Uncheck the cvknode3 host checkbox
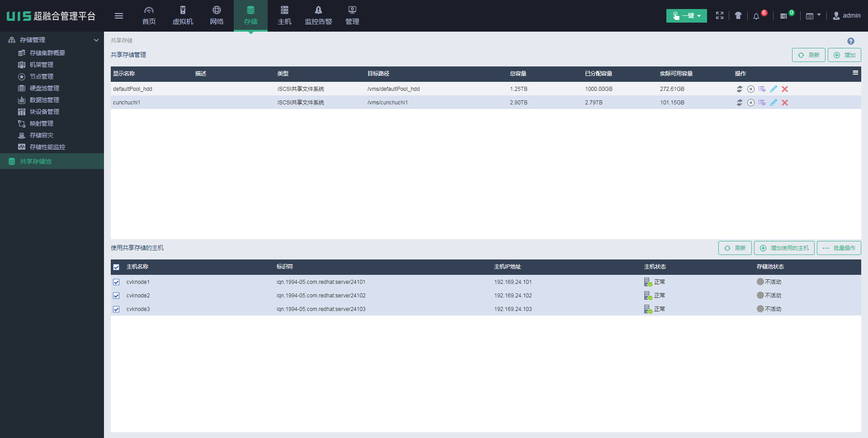The height and width of the screenshot is (438, 868). point(116,309)
